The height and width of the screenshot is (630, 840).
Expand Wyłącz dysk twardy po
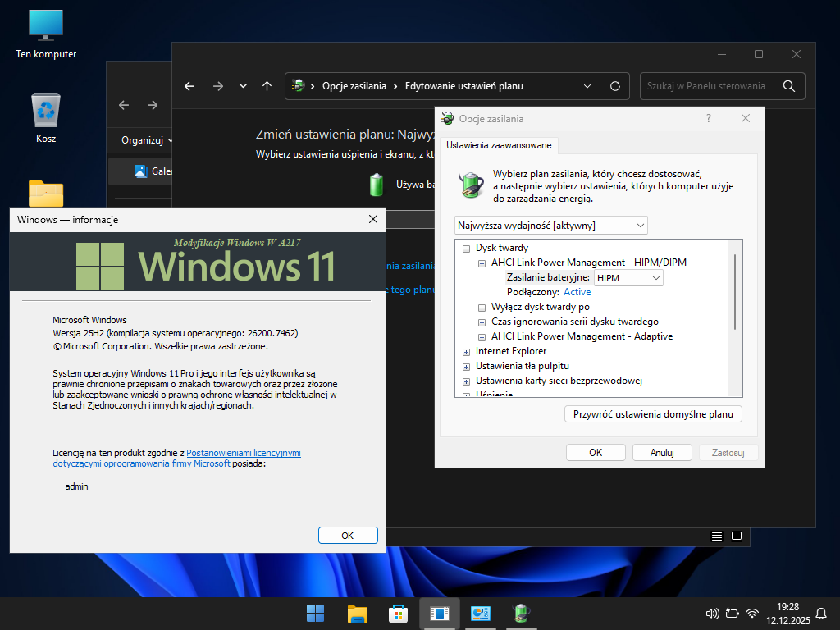pyautogui.click(x=482, y=307)
